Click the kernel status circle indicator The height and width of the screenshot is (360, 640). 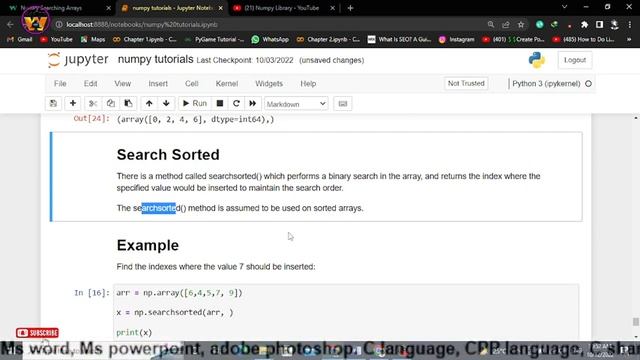pyautogui.click(x=588, y=84)
